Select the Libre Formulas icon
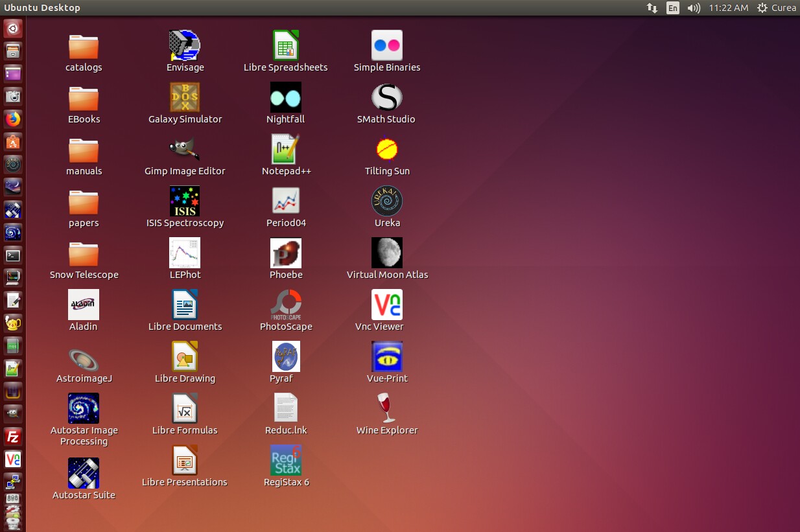Viewport: 800px width, 532px height. point(185,408)
